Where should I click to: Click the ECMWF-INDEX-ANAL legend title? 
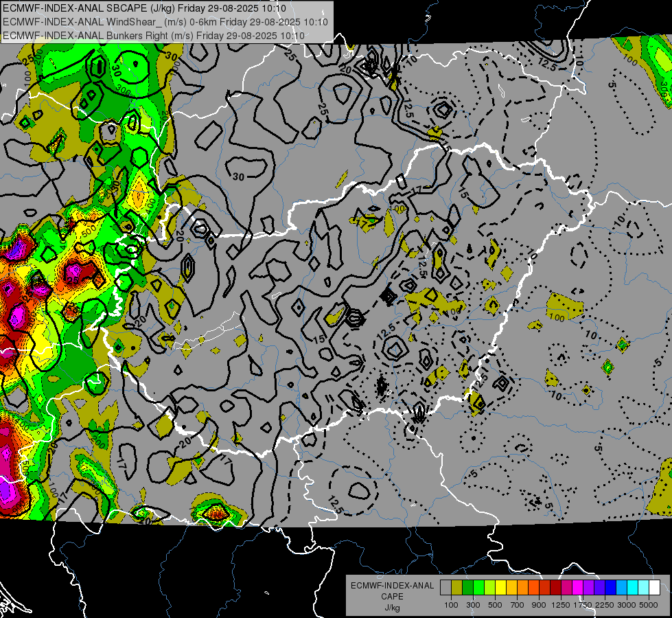point(392,586)
